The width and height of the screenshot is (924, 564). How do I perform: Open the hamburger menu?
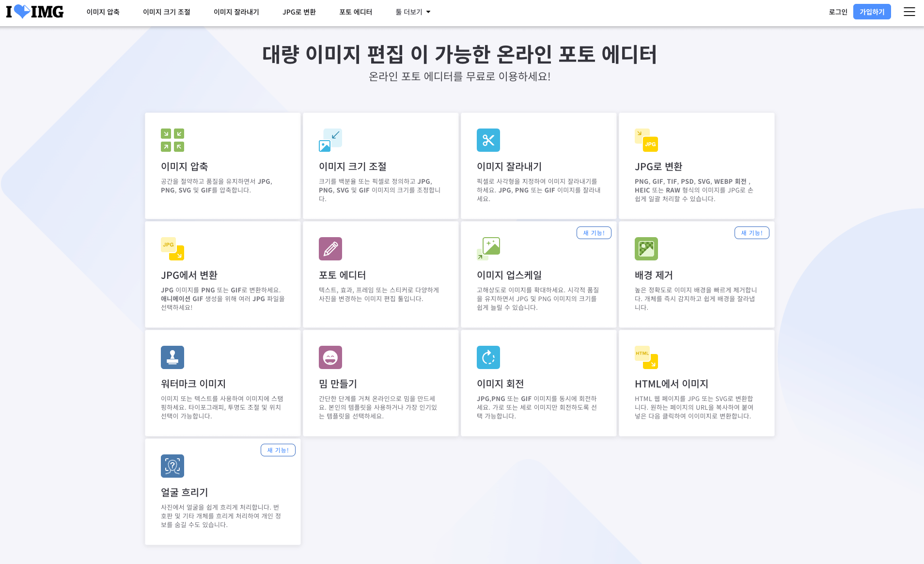(909, 12)
